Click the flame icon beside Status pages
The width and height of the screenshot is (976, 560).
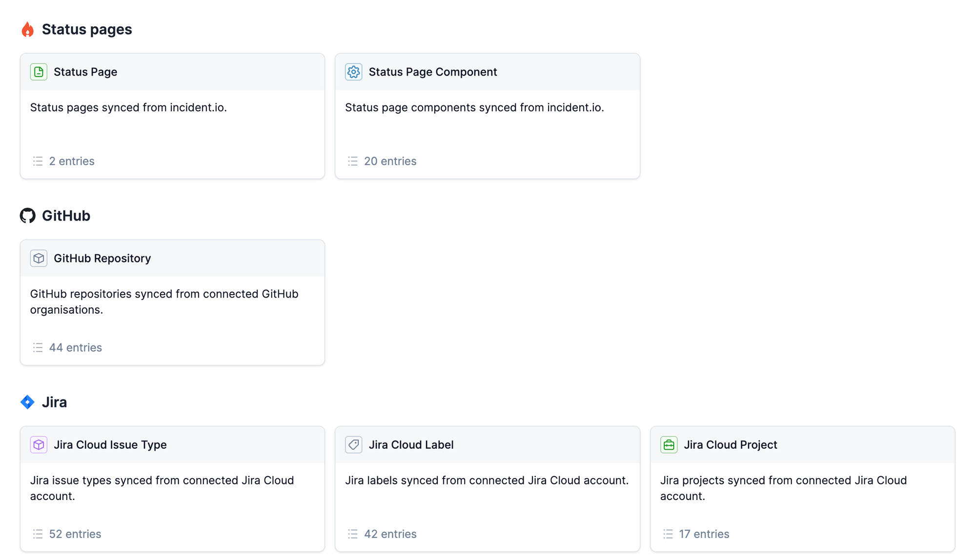28,30
